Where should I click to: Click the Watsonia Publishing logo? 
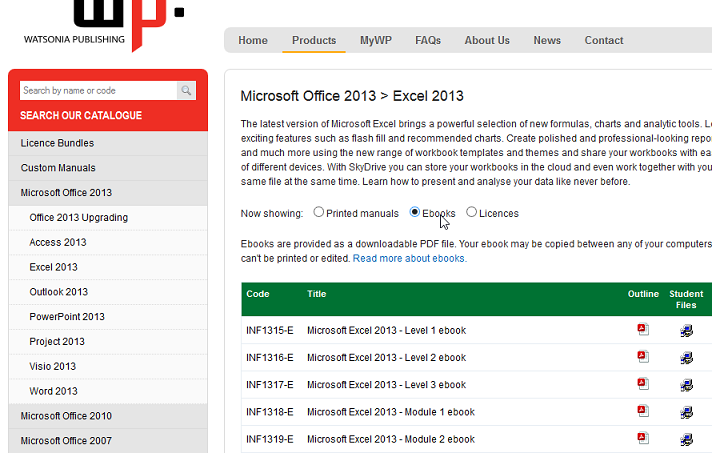pos(104,25)
